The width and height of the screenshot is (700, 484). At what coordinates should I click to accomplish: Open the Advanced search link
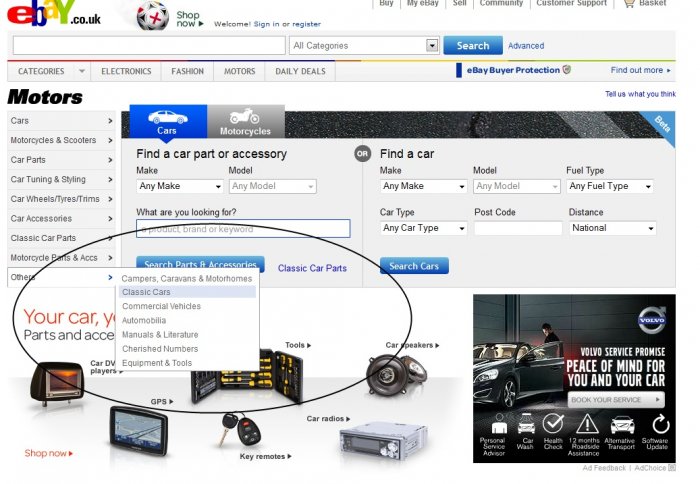click(x=526, y=46)
